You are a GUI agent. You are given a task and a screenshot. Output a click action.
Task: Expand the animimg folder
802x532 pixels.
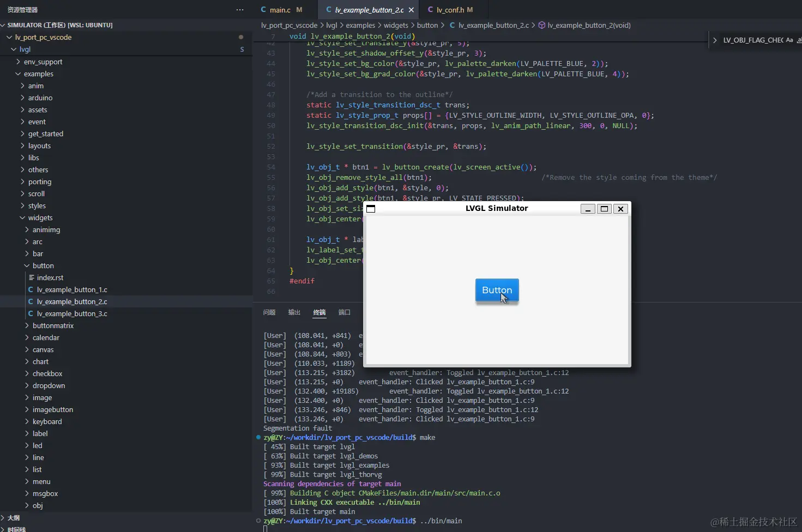[x=27, y=229]
